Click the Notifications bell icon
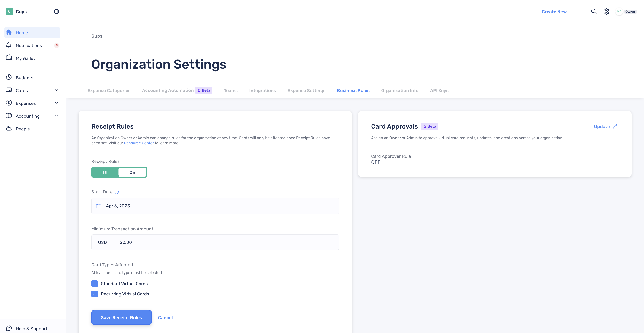Viewport: 644px width, 333px height. click(x=9, y=45)
